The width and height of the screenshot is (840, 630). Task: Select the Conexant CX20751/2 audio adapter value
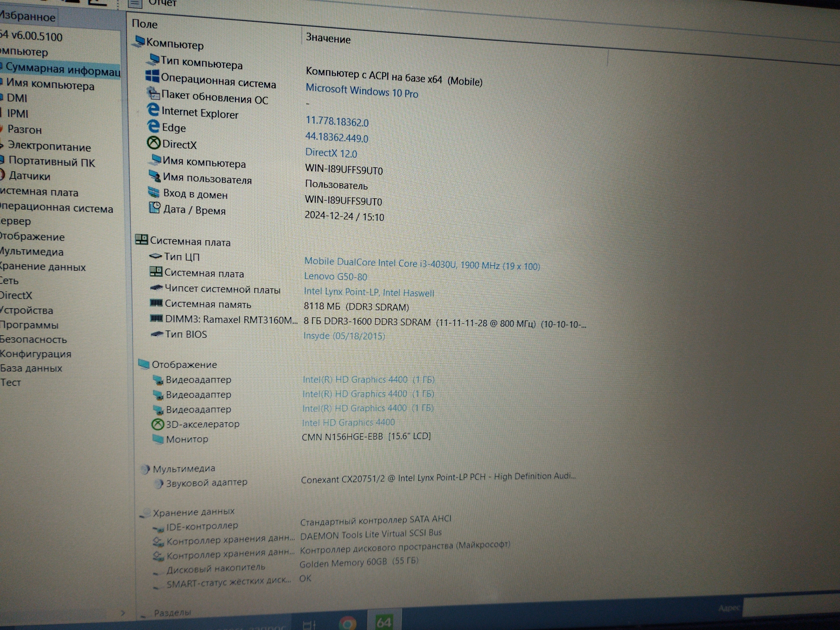click(x=438, y=478)
